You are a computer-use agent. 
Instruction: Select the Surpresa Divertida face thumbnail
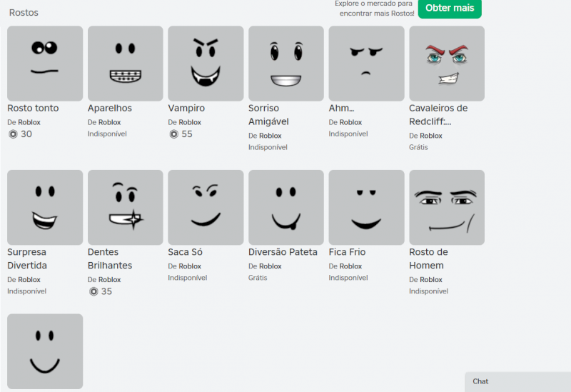tap(45, 207)
